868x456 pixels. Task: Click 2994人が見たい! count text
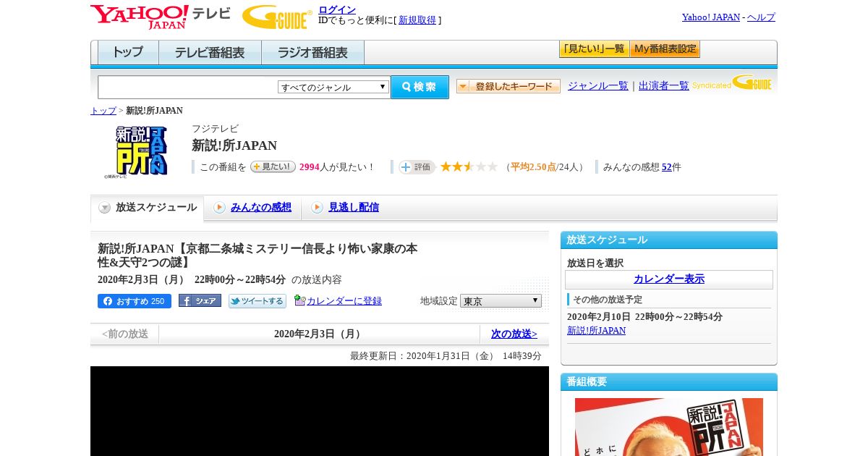pos(337,167)
